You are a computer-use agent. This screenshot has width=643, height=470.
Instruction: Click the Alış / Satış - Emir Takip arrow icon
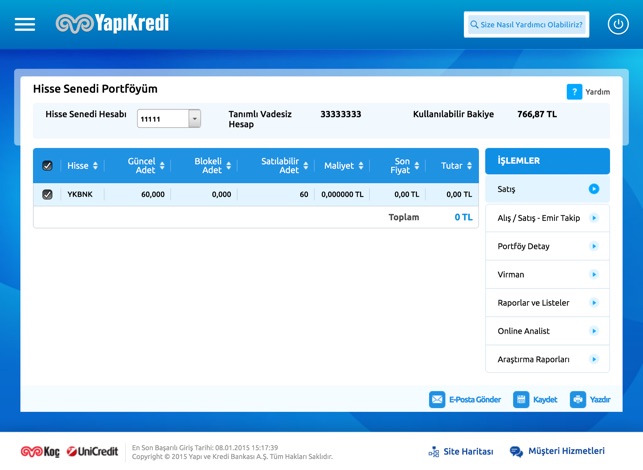[594, 218]
